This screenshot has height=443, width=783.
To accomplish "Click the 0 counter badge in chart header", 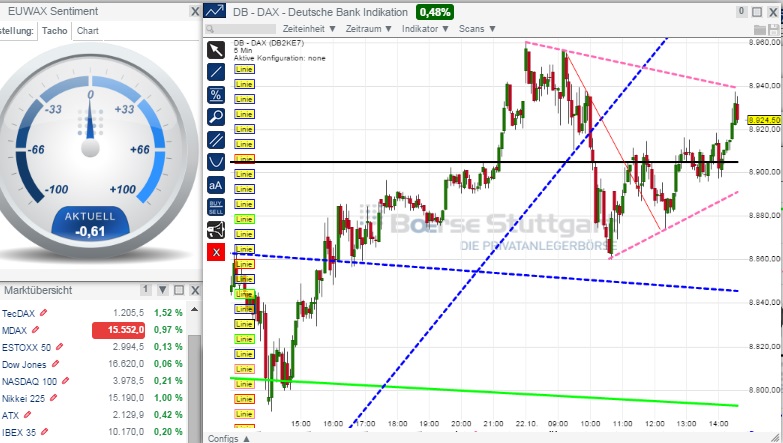I will coord(742,11).
